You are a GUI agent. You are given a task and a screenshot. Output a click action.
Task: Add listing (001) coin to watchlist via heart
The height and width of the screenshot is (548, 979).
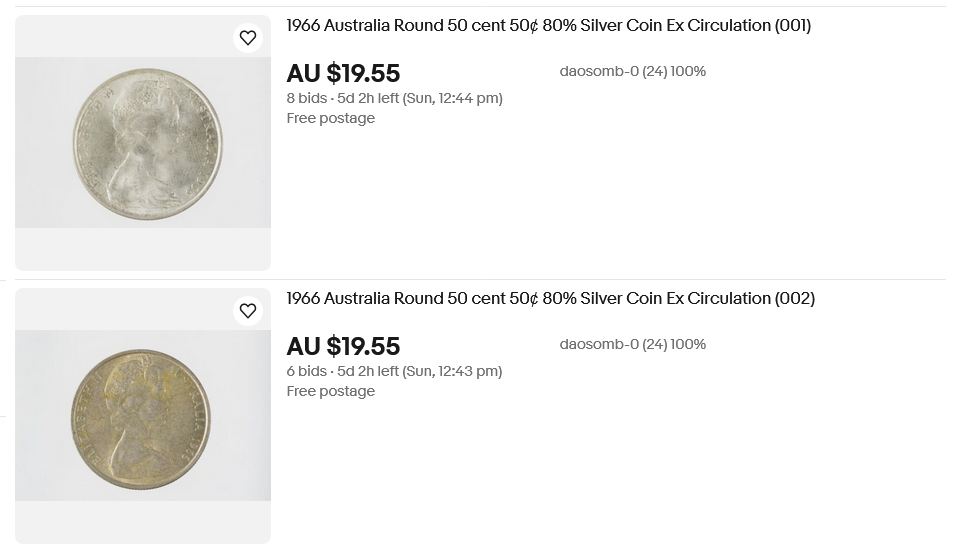(x=248, y=38)
